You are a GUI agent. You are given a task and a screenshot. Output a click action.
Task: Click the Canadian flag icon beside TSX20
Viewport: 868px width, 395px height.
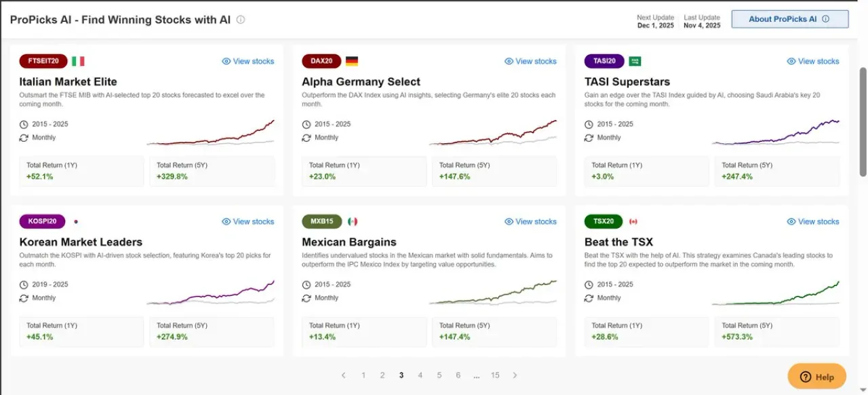(633, 221)
